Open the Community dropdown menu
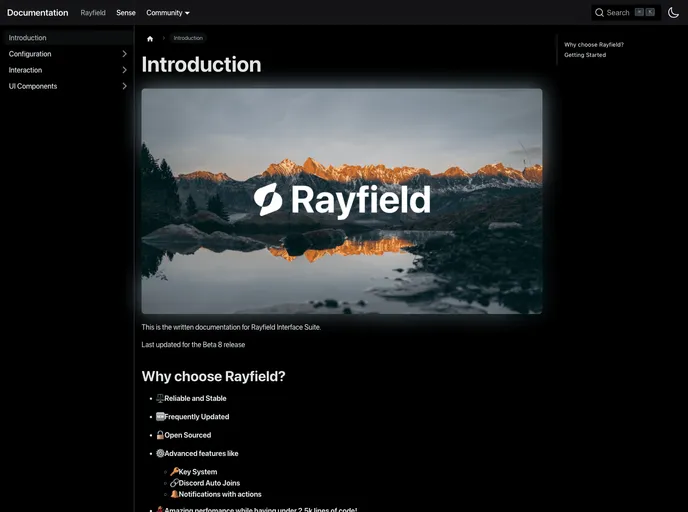688x512 pixels. tap(168, 13)
